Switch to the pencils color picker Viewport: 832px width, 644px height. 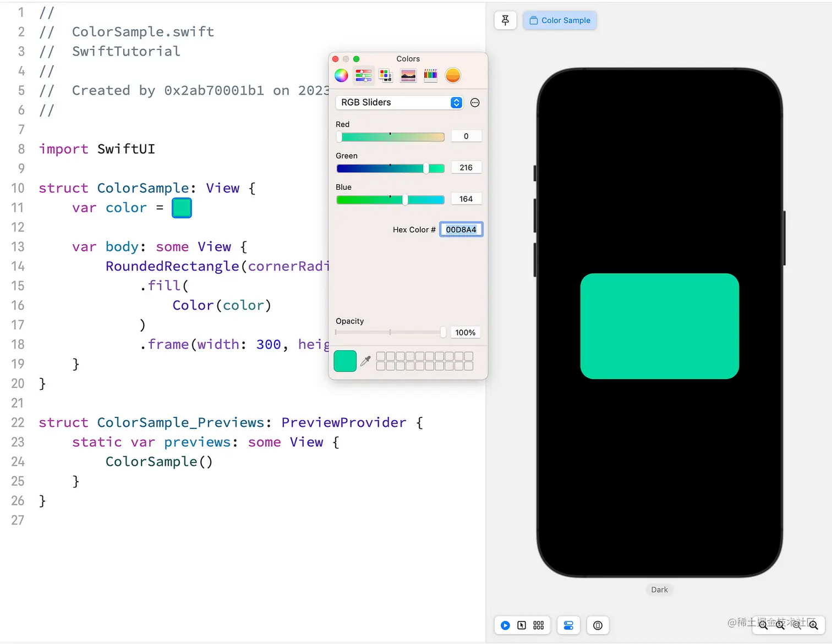click(x=430, y=75)
